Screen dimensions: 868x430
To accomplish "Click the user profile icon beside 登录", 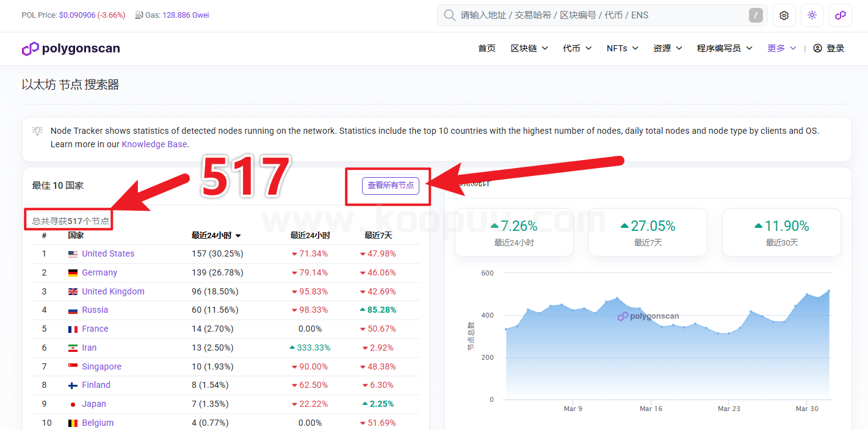I will pos(818,48).
